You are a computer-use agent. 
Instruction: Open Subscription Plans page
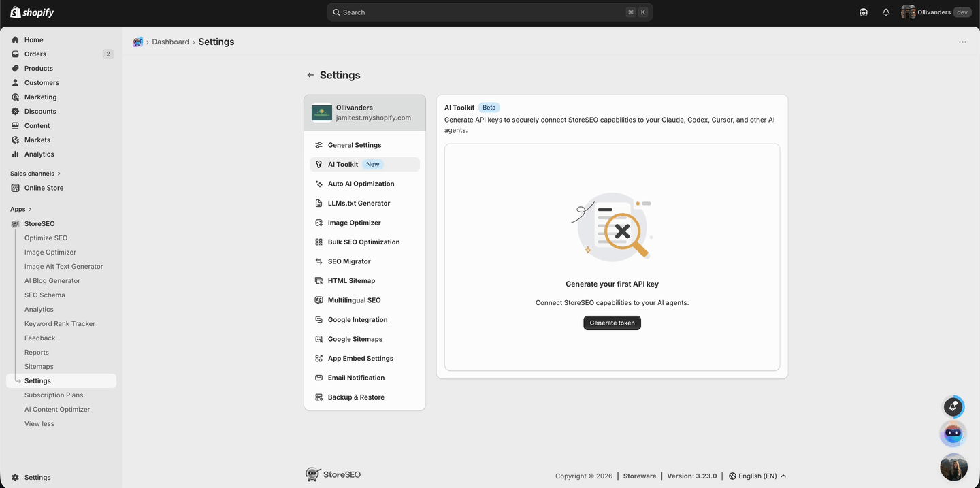(54, 395)
